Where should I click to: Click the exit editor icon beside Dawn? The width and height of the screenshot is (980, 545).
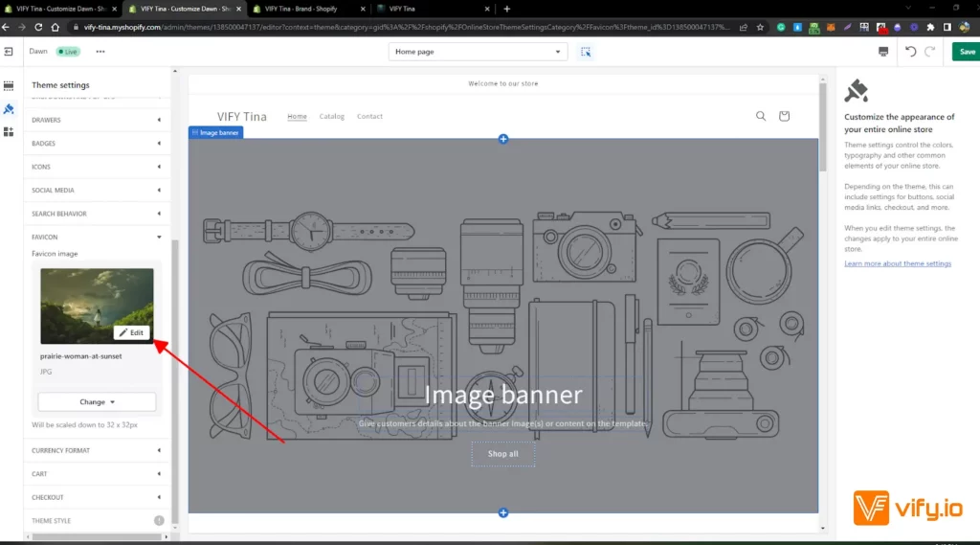click(x=10, y=52)
